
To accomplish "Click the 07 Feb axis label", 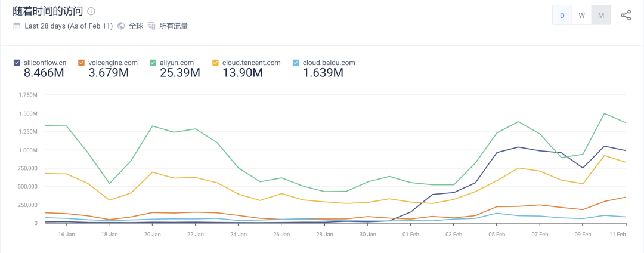I will [540, 235].
